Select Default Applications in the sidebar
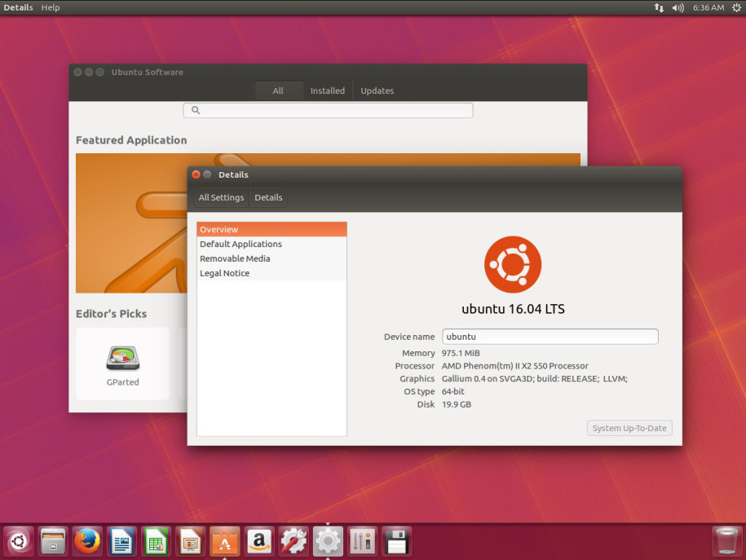This screenshot has width=746, height=560. [x=271, y=244]
